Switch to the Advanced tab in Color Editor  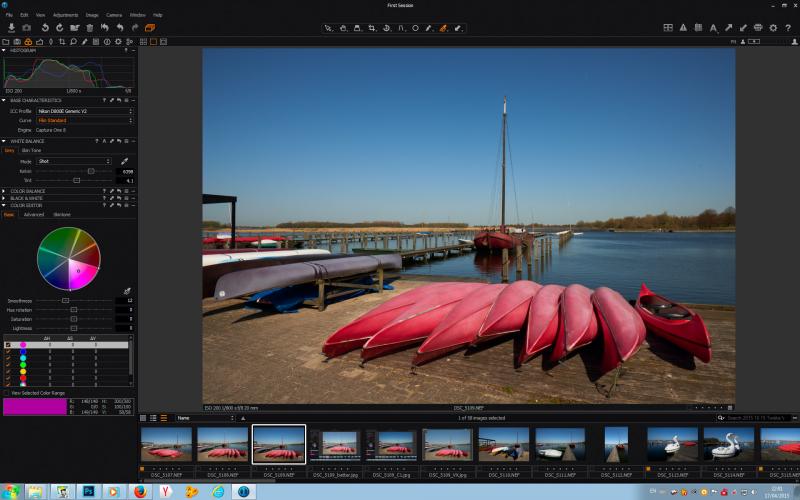(x=34, y=215)
